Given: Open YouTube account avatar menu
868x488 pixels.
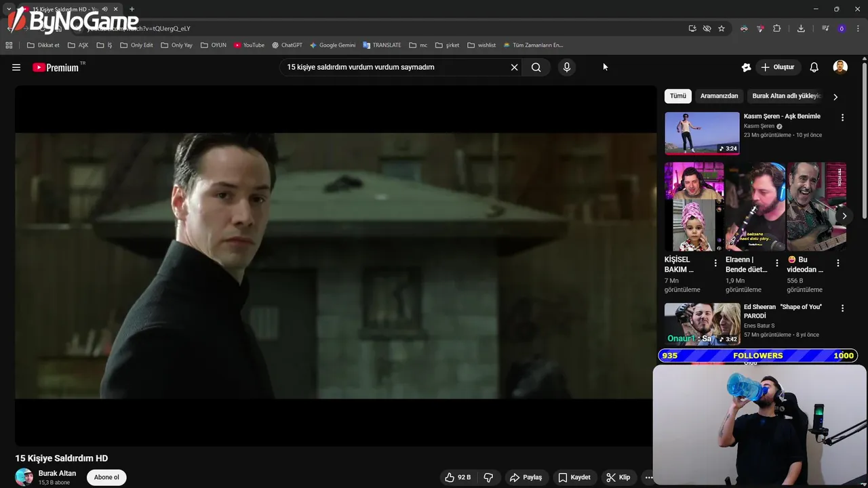Looking at the screenshot, I should (x=840, y=67).
